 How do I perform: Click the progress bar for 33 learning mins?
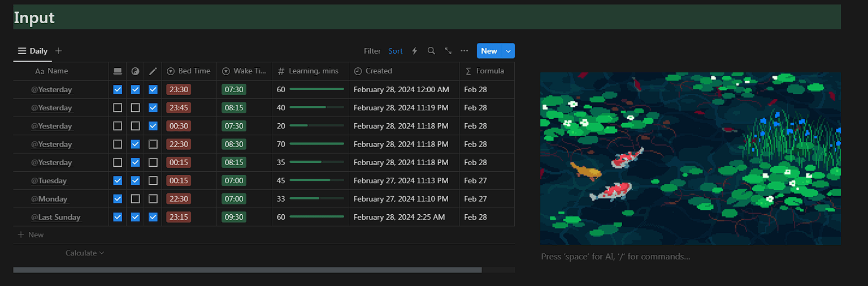[x=317, y=199]
